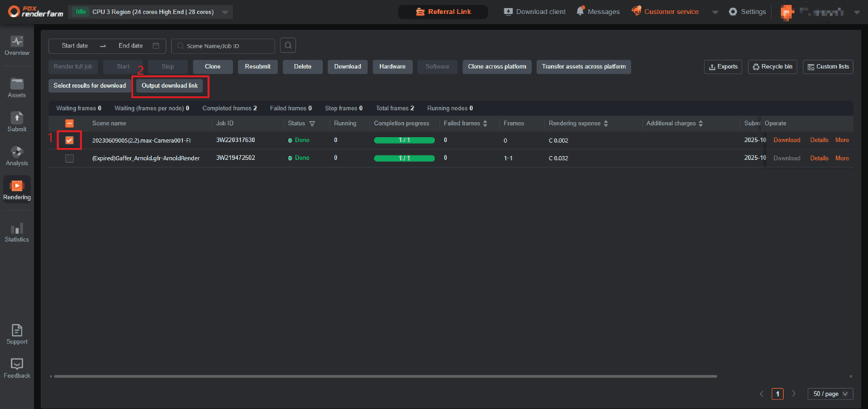Click the search magnifier icon
Screen dimensions: 868x409
pos(288,46)
